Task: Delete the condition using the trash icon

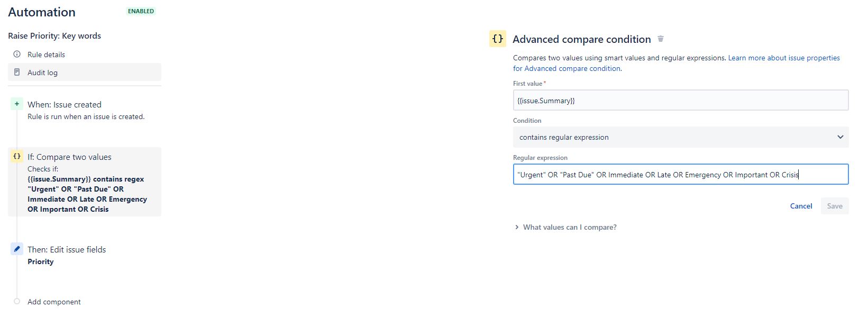Action: (660, 39)
